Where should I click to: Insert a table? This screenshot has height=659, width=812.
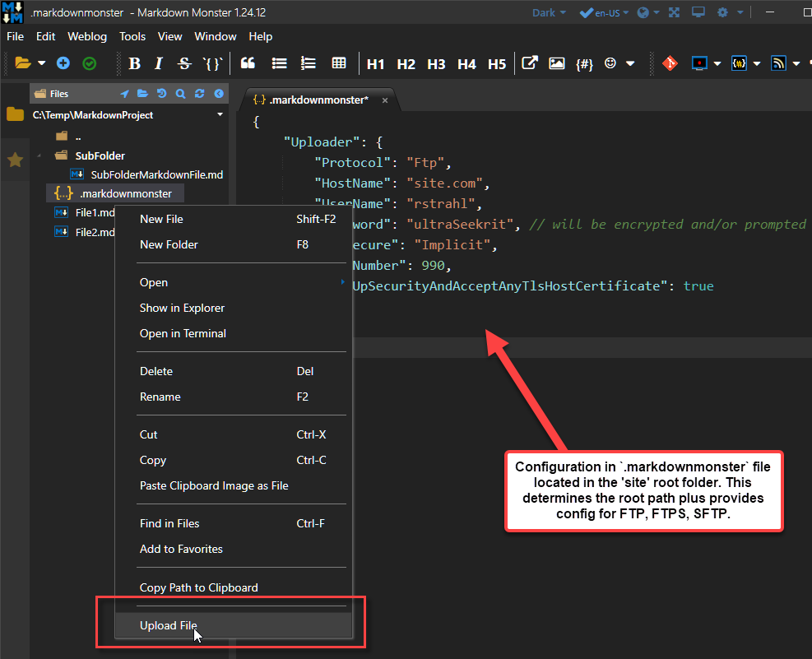(339, 63)
